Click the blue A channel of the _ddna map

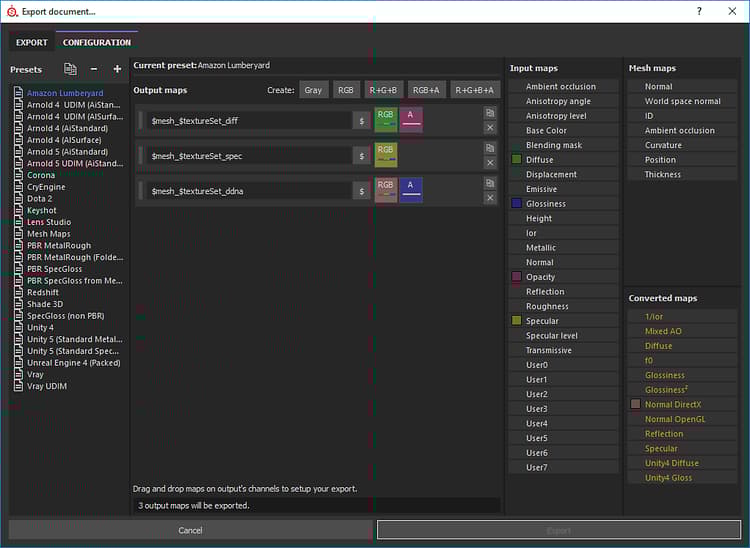(x=410, y=190)
